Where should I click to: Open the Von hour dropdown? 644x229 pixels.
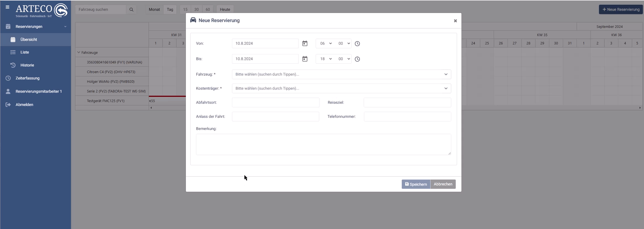[x=326, y=44]
